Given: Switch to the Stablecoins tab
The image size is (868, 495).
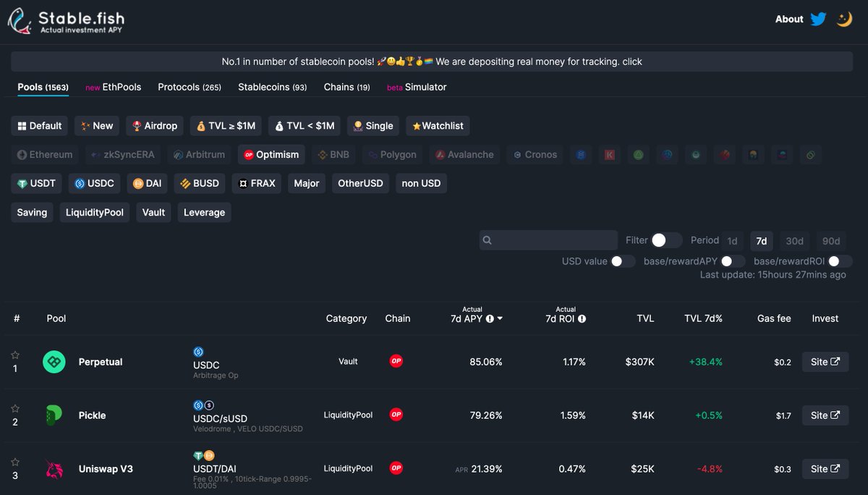Looking at the screenshot, I should coord(273,87).
